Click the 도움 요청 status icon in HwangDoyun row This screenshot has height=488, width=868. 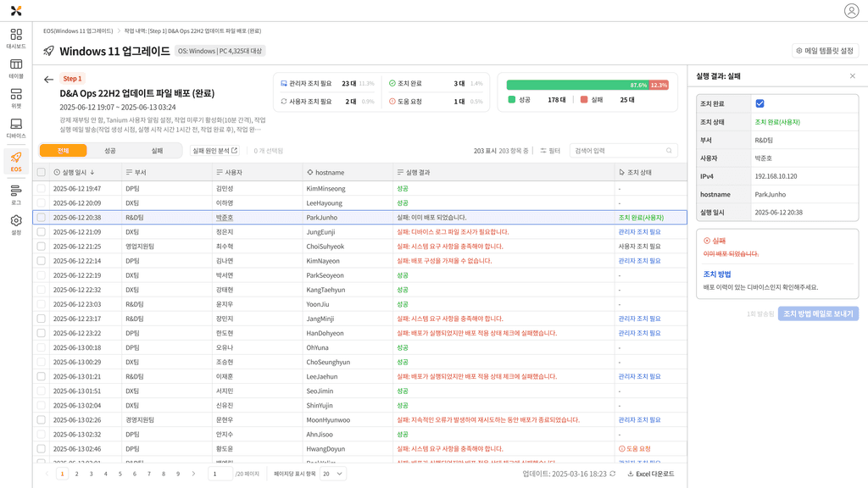pos(621,449)
